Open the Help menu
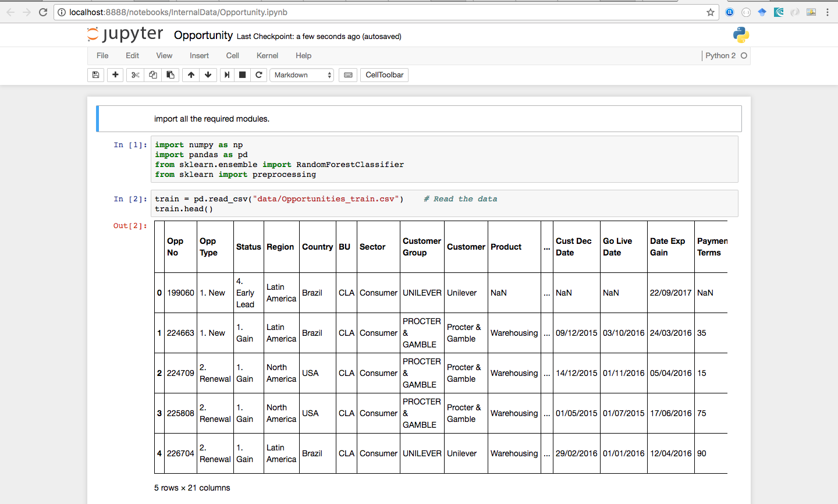The height and width of the screenshot is (504, 838). [303, 56]
